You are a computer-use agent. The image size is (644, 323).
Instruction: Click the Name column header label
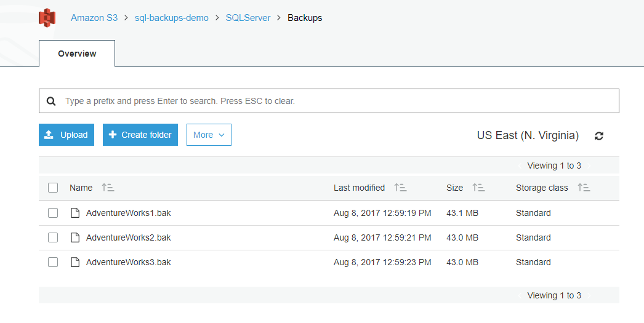(x=81, y=188)
